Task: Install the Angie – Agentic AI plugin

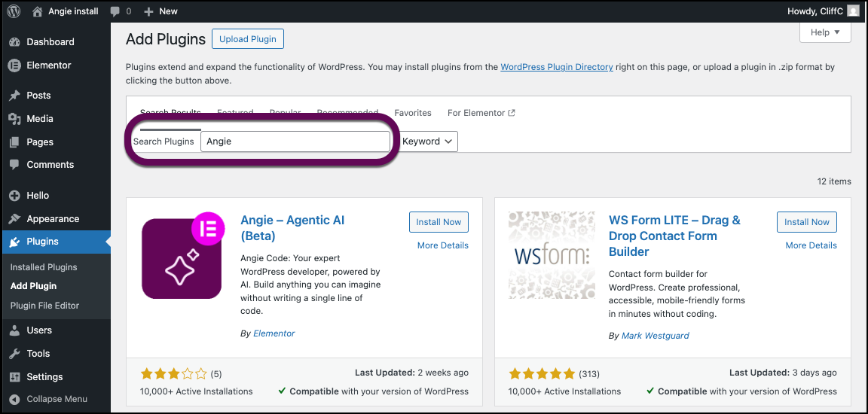Action: coord(439,222)
